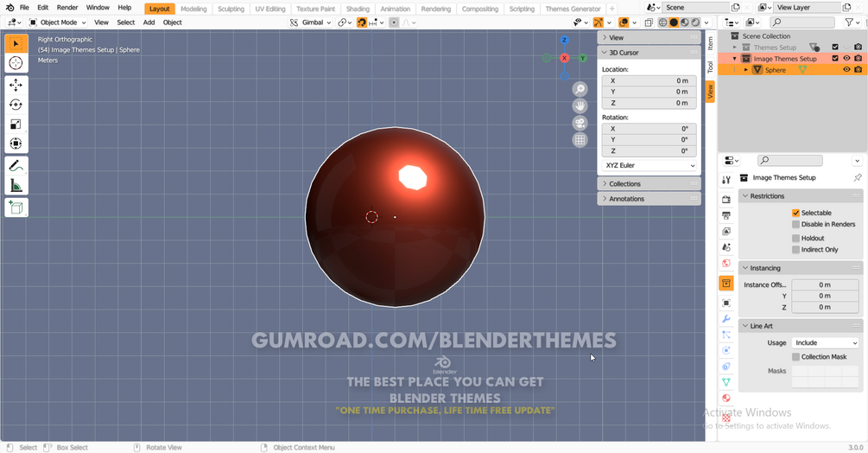Image resolution: width=868 pixels, height=453 pixels.
Task: Click the Y axis on navigation gizmo
Action: point(582,58)
